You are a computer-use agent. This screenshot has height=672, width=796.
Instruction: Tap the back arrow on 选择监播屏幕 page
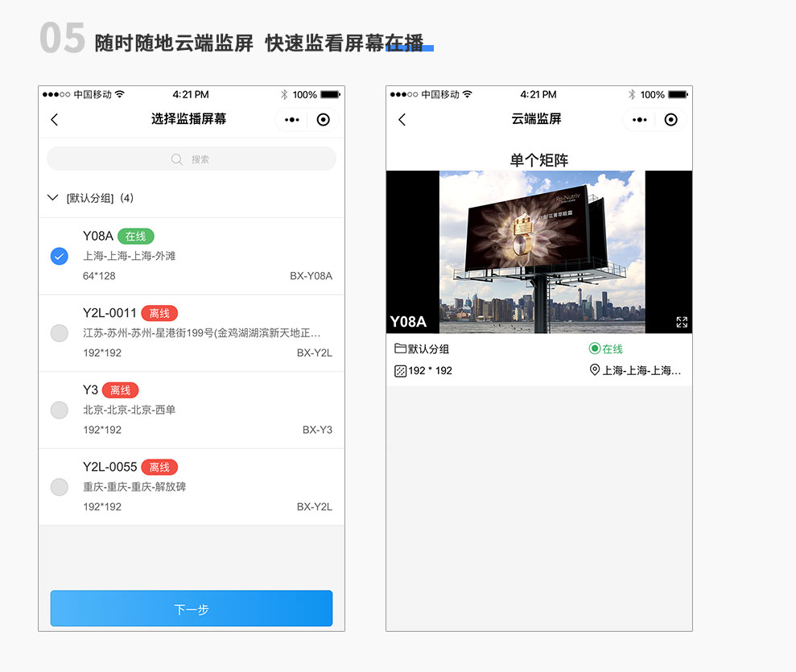click(x=54, y=119)
